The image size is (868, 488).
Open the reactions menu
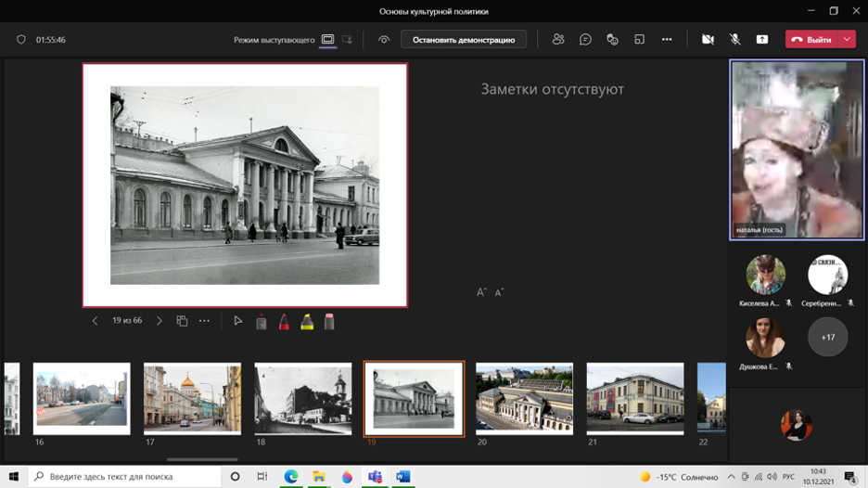(612, 40)
